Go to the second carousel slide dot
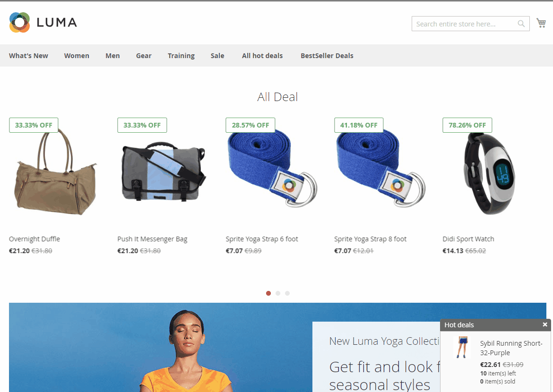Viewport: 553px width, 392px height. click(278, 293)
